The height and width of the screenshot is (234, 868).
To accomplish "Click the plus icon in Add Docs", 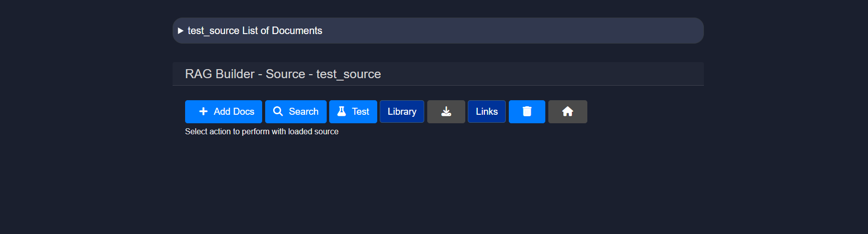I will pos(203,112).
